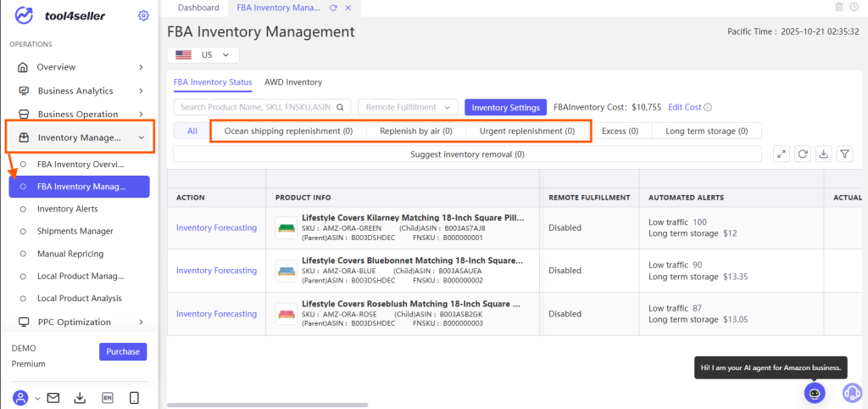Open the user profile avatar icon

(20, 397)
